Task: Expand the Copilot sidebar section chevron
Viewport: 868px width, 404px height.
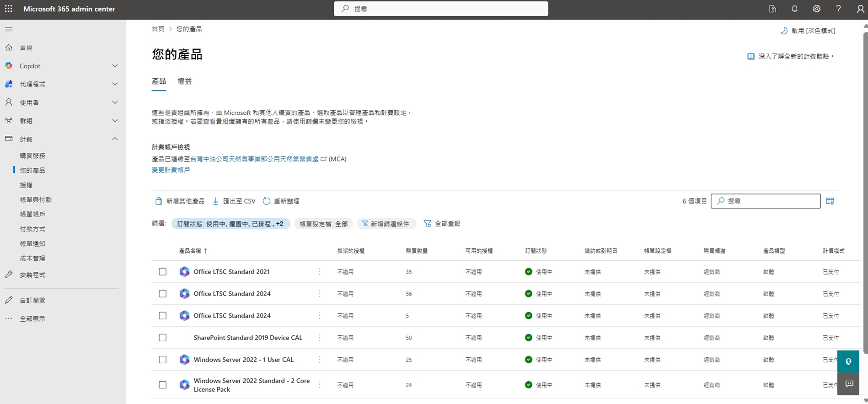Action: tap(115, 66)
